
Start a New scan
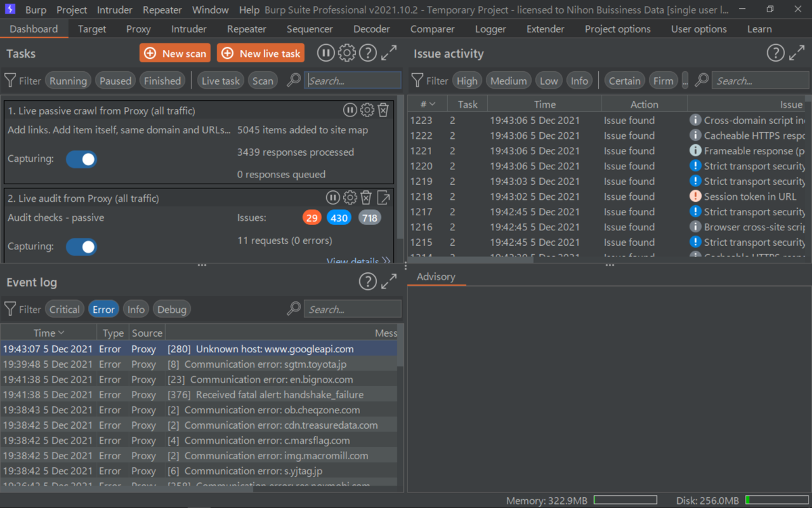tap(175, 54)
